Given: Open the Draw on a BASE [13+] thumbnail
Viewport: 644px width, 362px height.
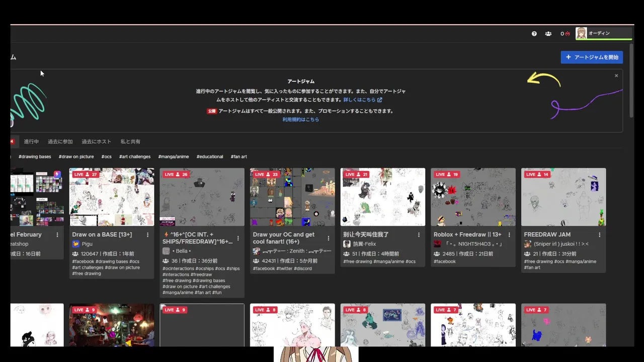Looking at the screenshot, I should click(x=112, y=197).
